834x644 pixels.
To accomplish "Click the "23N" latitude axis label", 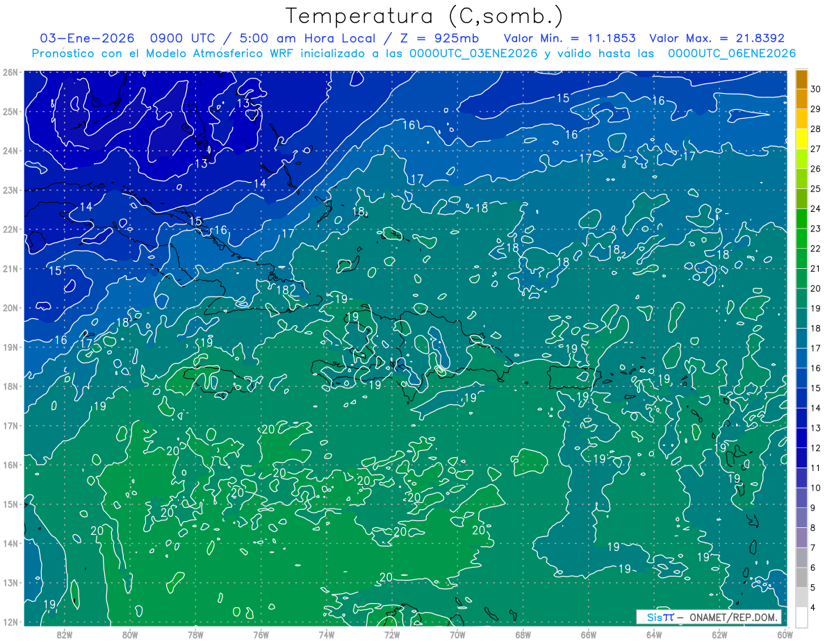I will click(10, 190).
